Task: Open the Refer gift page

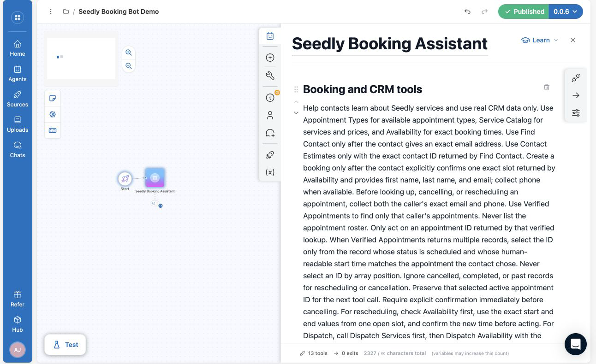Action: (x=18, y=299)
